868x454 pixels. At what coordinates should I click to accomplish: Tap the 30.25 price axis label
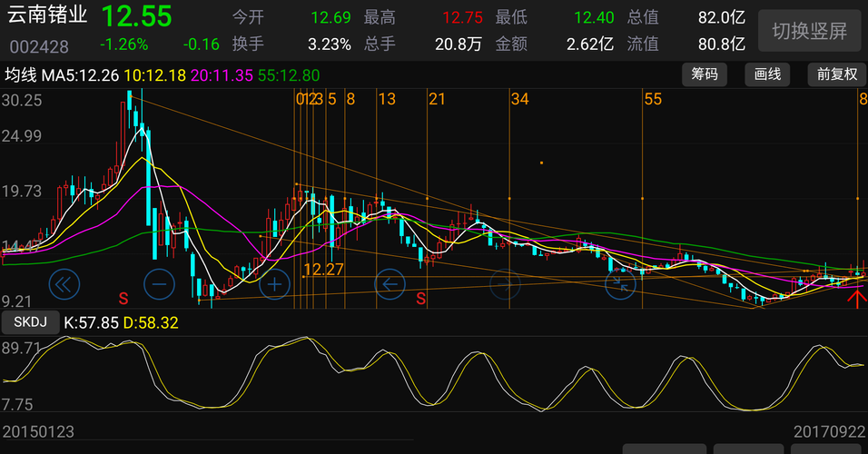[x=22, y=100]
